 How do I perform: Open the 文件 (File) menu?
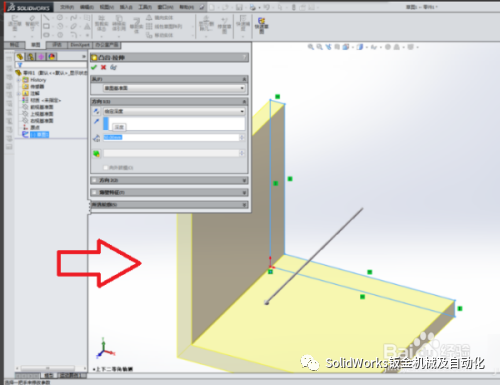tap(67, 7)
